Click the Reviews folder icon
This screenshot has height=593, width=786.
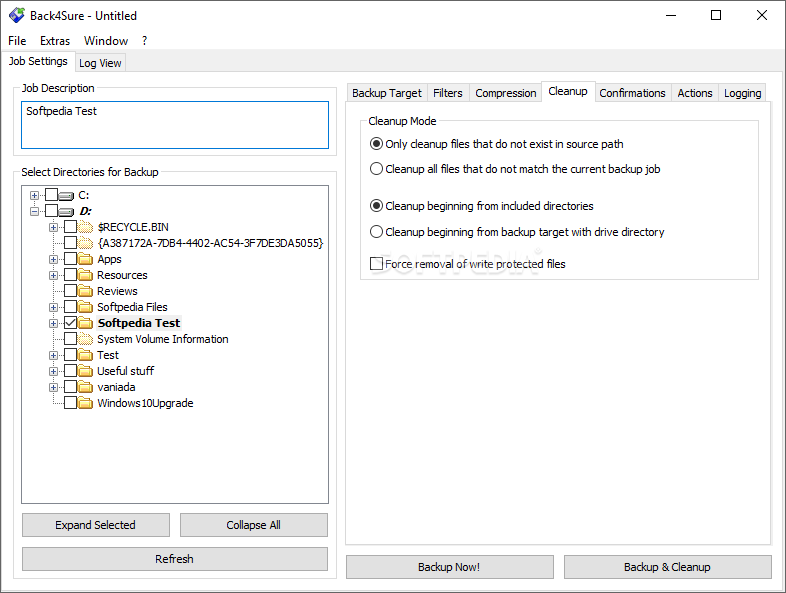tap(86, 291)
